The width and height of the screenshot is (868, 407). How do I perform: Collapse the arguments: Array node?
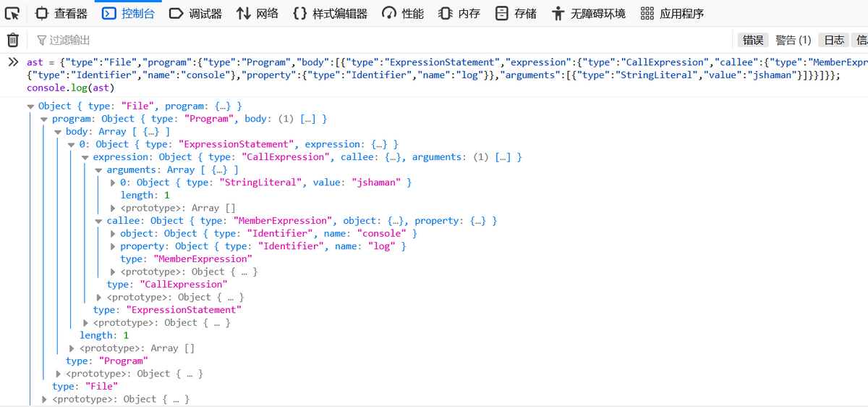pos(99,170)
